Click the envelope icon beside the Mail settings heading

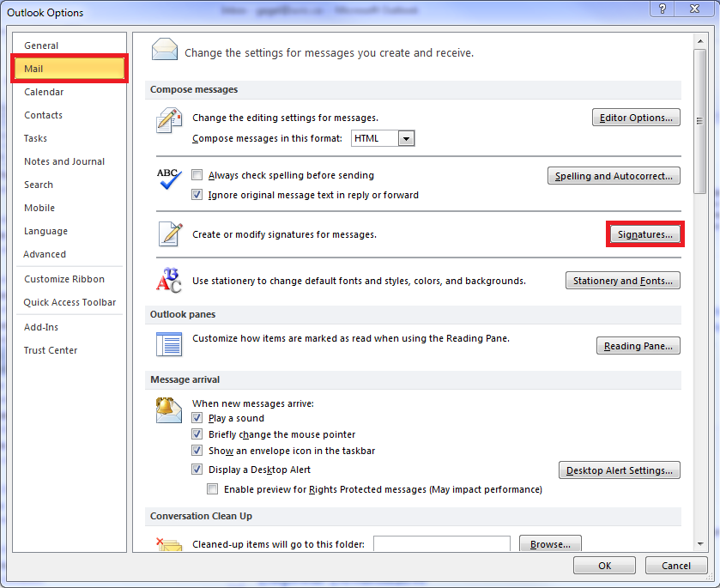point(165,50)
